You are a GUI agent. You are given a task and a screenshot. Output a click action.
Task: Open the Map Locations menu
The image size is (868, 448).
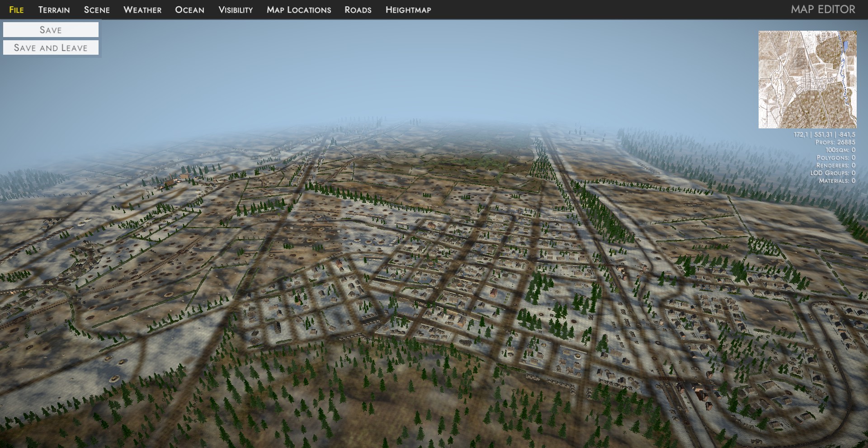[x=299, y=9]
